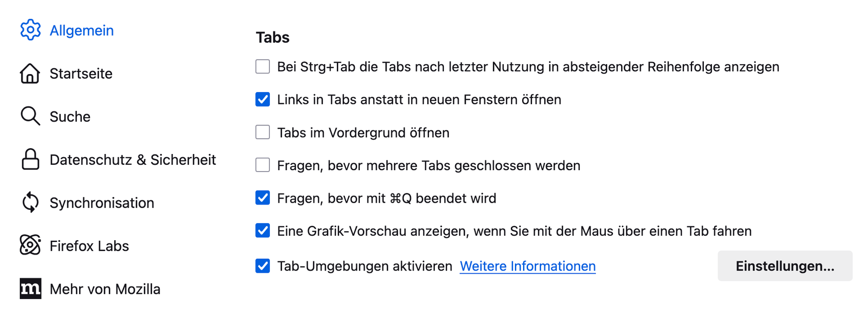This screenshot has height=317, width=868.
Task: Open the Firefox Labs category
Action: (89, 246)
